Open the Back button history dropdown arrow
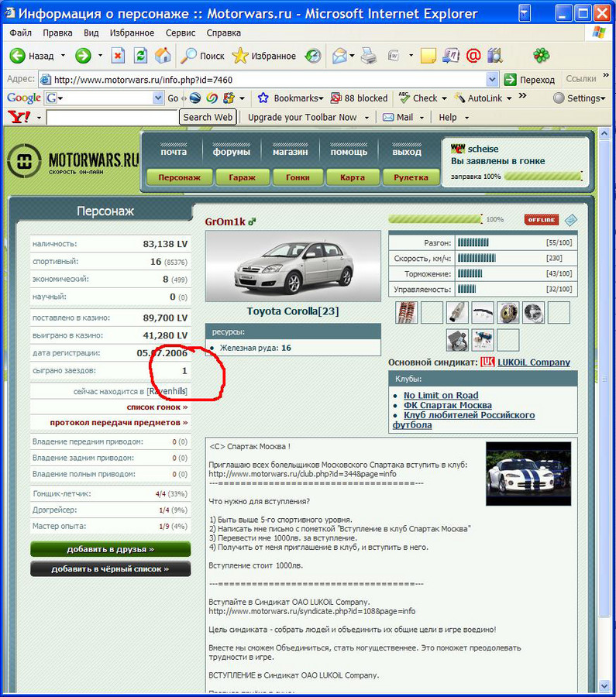Viewport: 616px width, 697px height. [63, 56]
